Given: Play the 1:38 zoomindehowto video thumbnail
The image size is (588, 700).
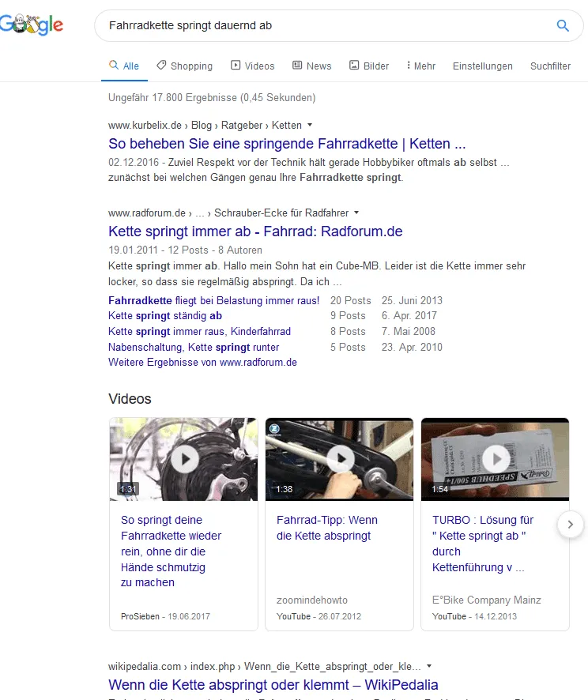Looking at the screenshot, I should (x=339, y=459).
